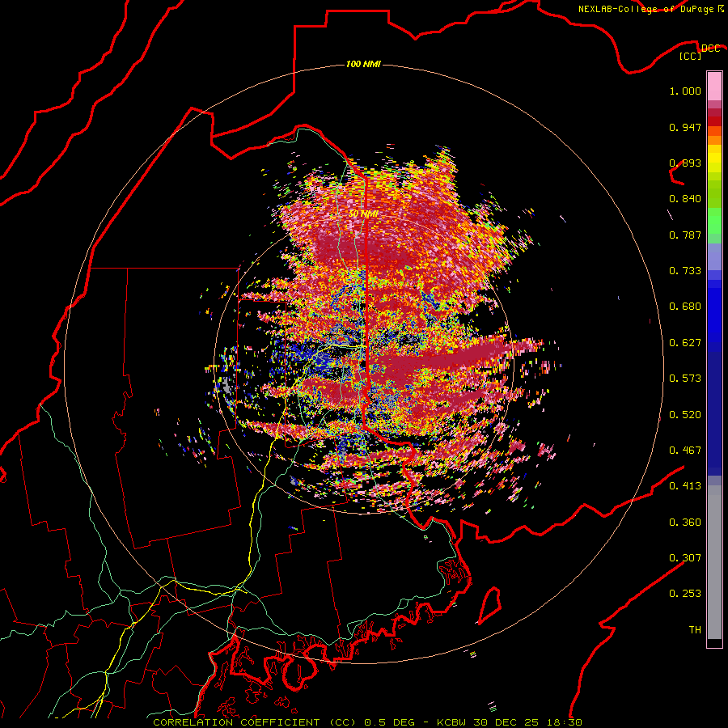Pick the bright green color bar segment
The width and height of the screenshot is (728, 728).
point(714,221)
